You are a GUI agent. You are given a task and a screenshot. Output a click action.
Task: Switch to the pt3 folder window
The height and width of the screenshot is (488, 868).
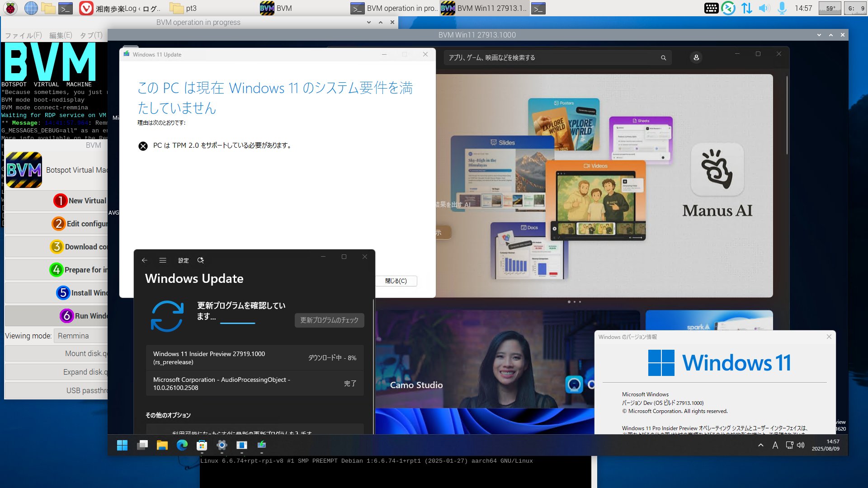coord(183,8)
